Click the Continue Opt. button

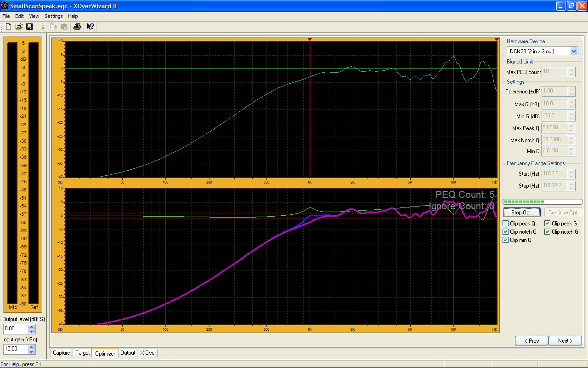click(563, 212)
